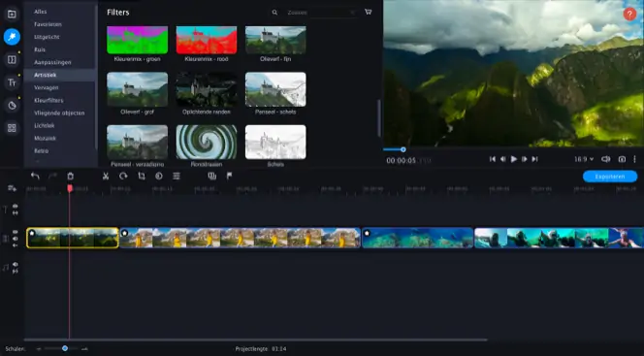Open the transition wizard icon
Image resolution: width=644 pixels, height=356 pixels.
click(x=212, y=177)
